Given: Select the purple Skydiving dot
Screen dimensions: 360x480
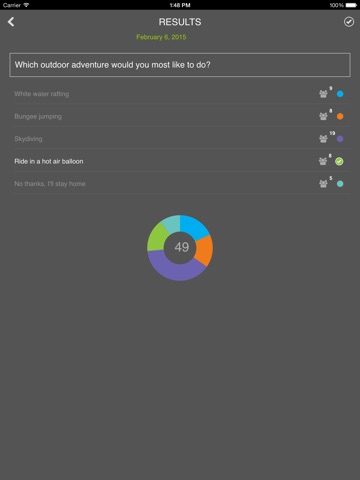Looking at the screenshot, I should click(x=340, y=139).
